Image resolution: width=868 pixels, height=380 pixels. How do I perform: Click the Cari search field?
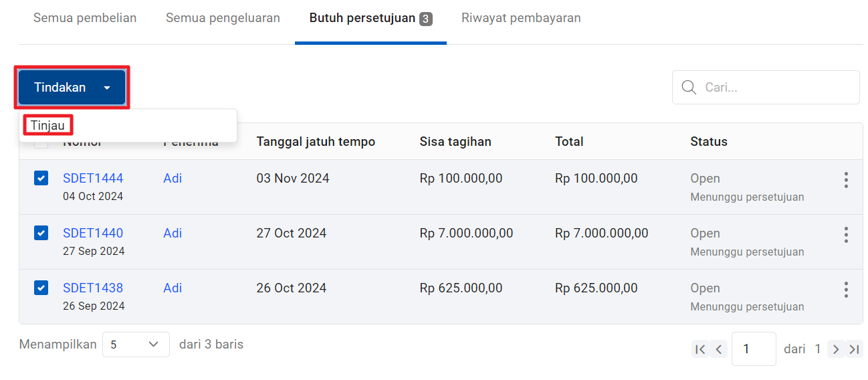coord(766,87)
